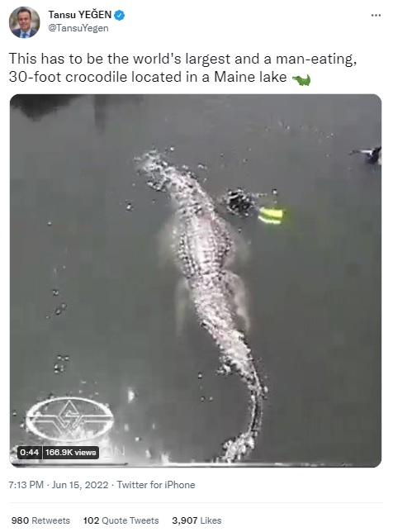The width and height of the screenshot is (393, 532).
Task: Open the three-dot more options menu
Action: (376, 15)
